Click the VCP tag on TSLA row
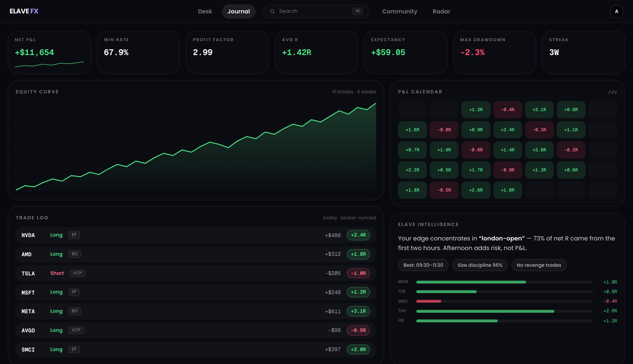Viewport: 633px width, 364px height. [x=77, y=273]
